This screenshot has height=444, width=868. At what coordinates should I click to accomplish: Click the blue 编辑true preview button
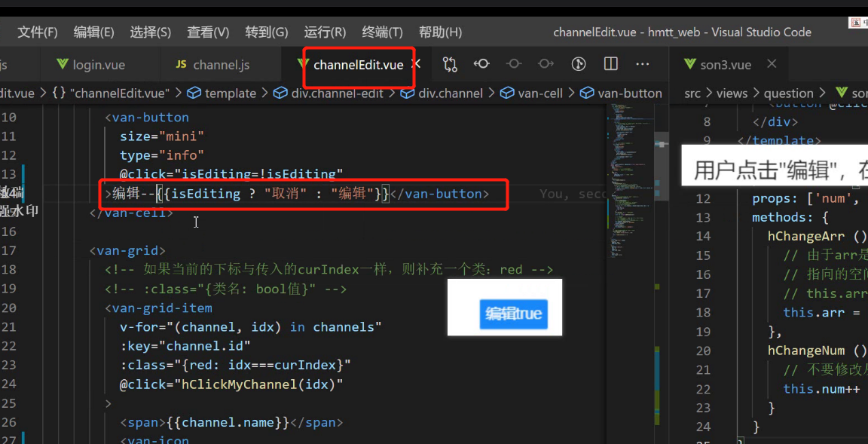pos(513,314)
